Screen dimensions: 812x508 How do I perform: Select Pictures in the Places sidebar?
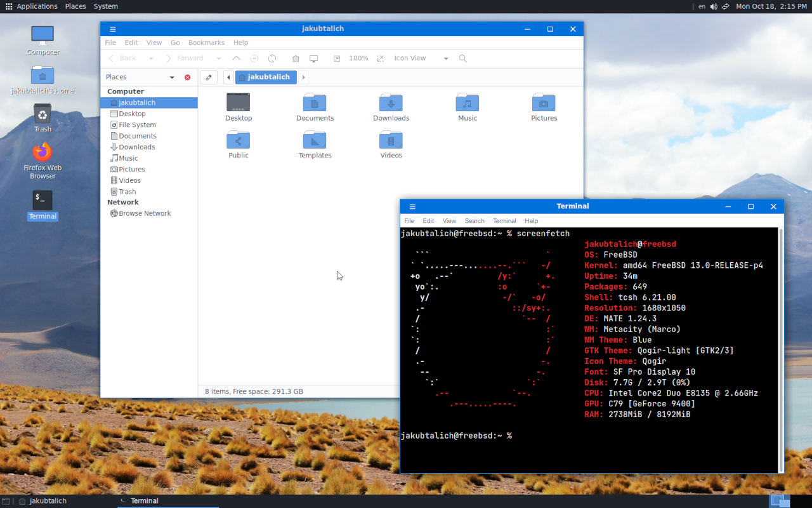(x=149, y=170)
